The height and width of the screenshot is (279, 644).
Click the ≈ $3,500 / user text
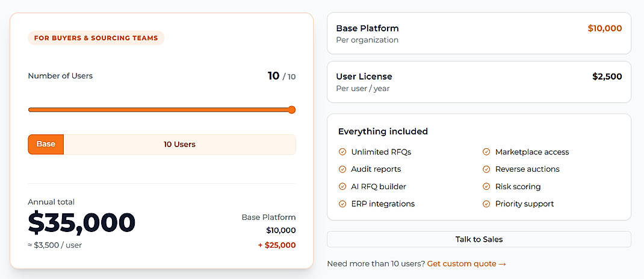pyautogui.click(x=55, y=245)
